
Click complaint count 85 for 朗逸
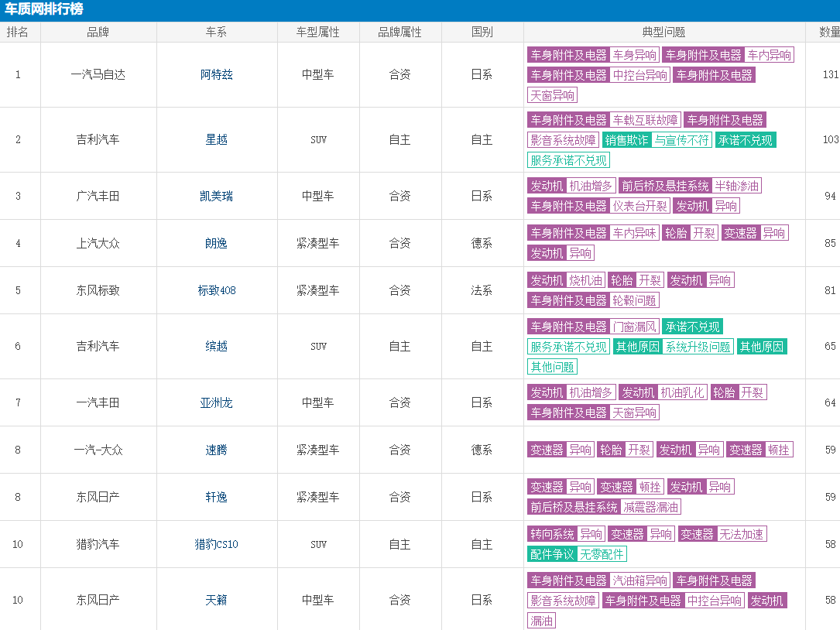coord(831,243)
